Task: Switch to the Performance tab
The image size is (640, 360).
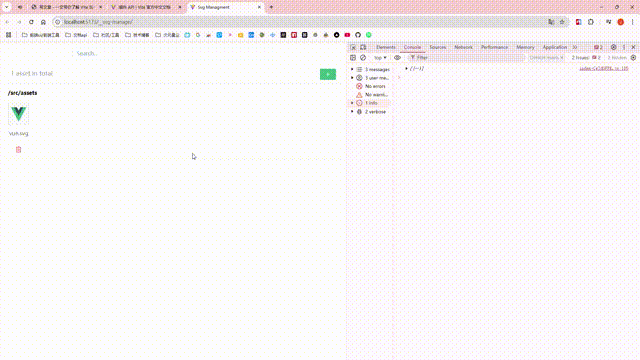Action: [x=494, y=47]
